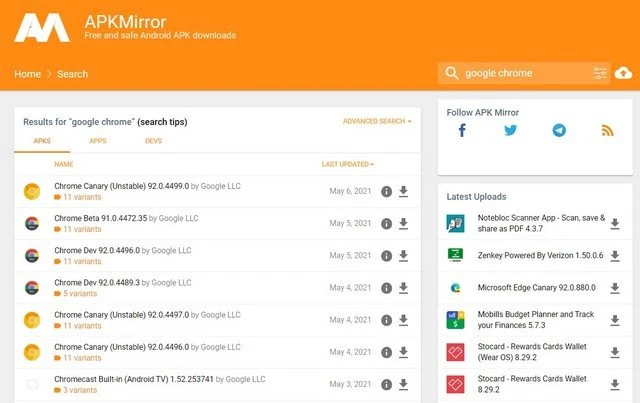Download Notebloc Scanner App 4.3.7
Viewport: 640px width, 403px height.
(x=615, y=224)
